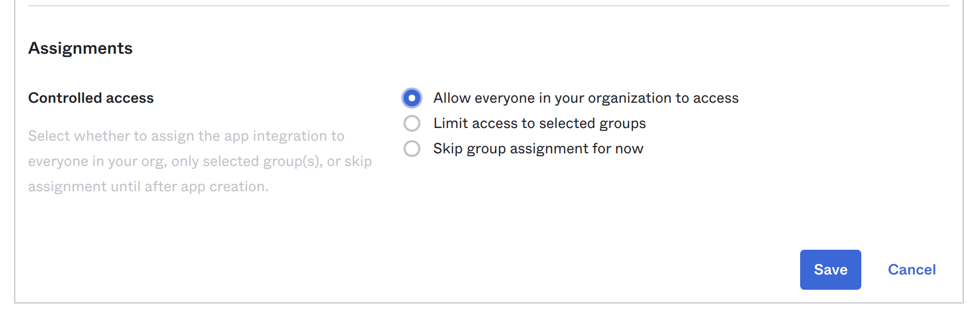Select "Allow everyone in your organization to access"

pos(412,97)
